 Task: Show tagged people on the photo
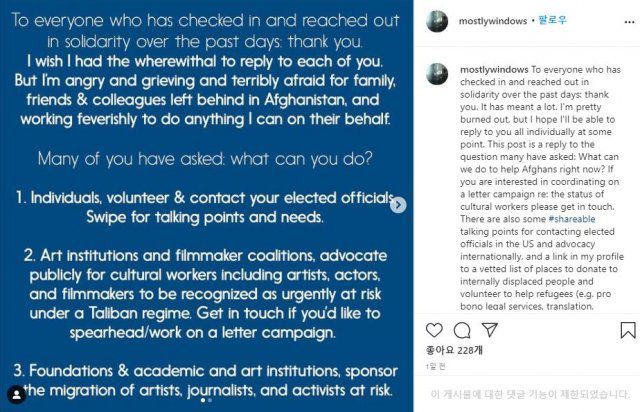pos(16,392)
